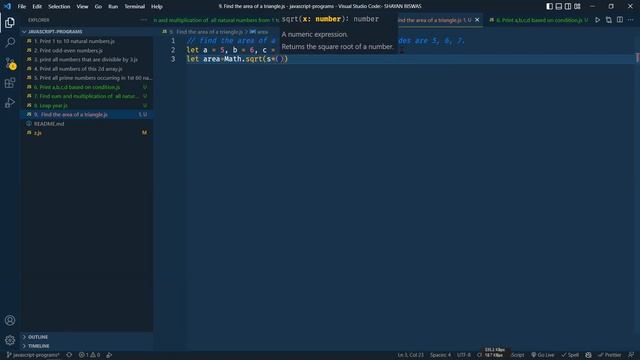The height and width of the screenshot is (360, 640).
Task: Click the VS Code logo icon
Action: click(7, 6)
